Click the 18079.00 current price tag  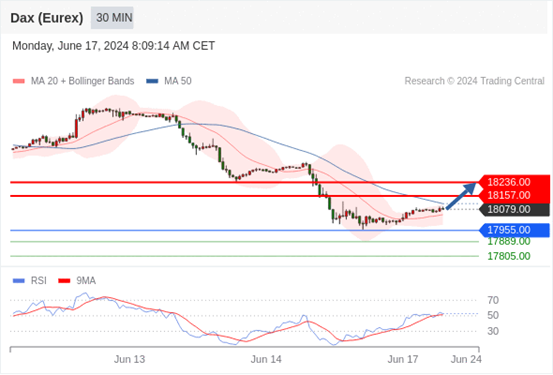[514, 210]
